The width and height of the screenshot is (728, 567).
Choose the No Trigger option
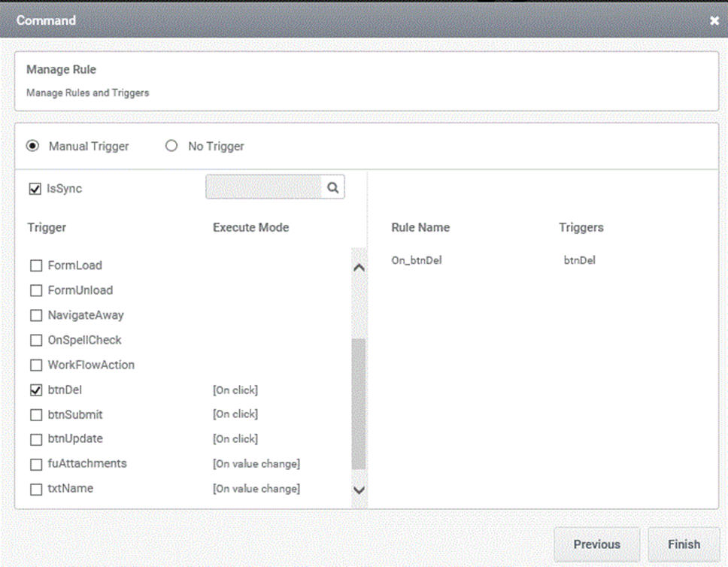pos(171,146)
